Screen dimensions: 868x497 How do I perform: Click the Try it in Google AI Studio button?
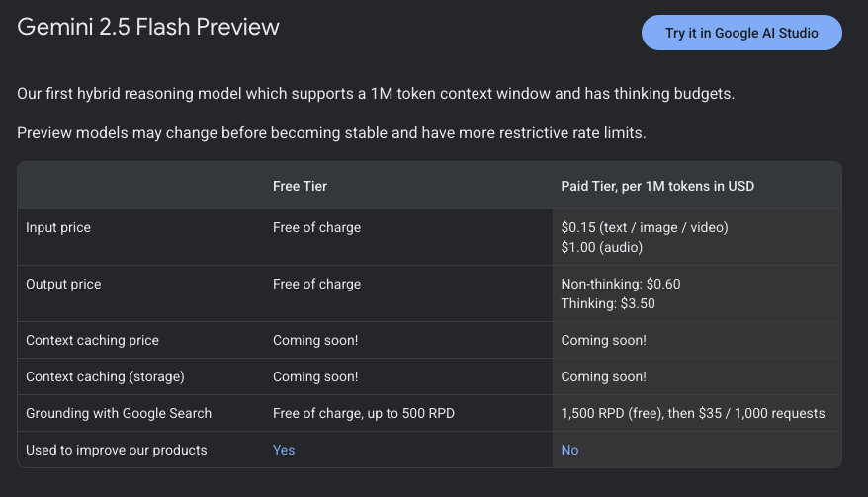(x=741, y=33)
